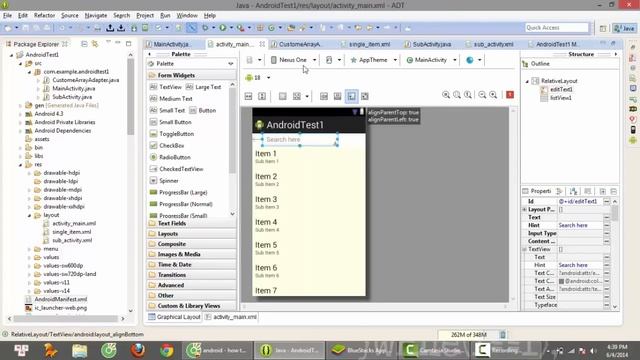Image resolution: width=640 pixels, height=360 pixels.
Task: Select AndroidManifest.xml in Package Explorer
Action: pos(60,299)
